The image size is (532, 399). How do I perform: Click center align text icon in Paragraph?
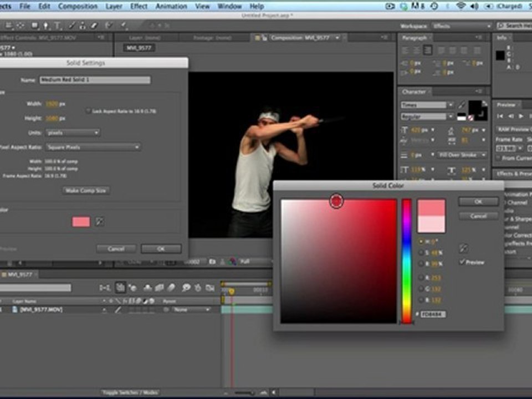(x=416, y=50)
